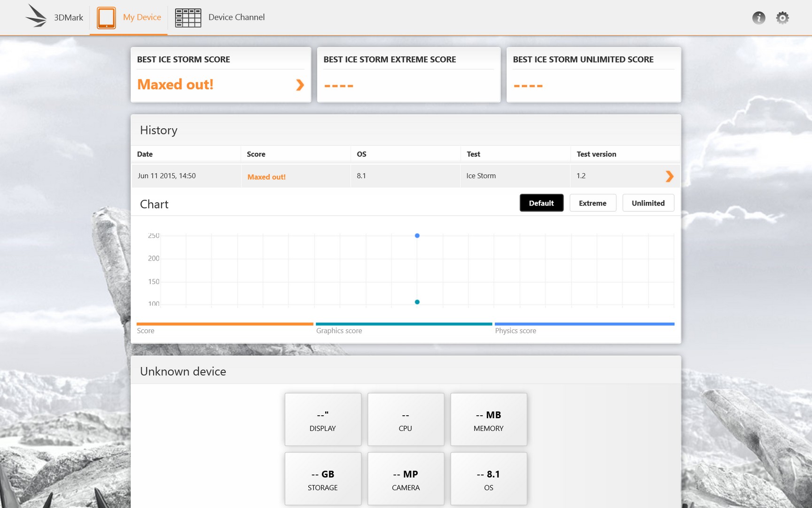Open history row details chevron
812x508 pixels.
click(670, 176)
